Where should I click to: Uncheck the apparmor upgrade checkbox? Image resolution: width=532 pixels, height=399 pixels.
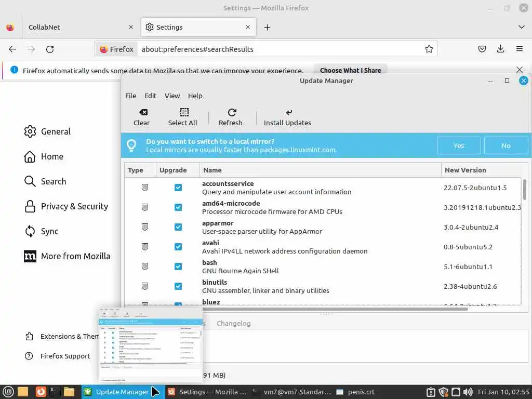coord(178,227)
